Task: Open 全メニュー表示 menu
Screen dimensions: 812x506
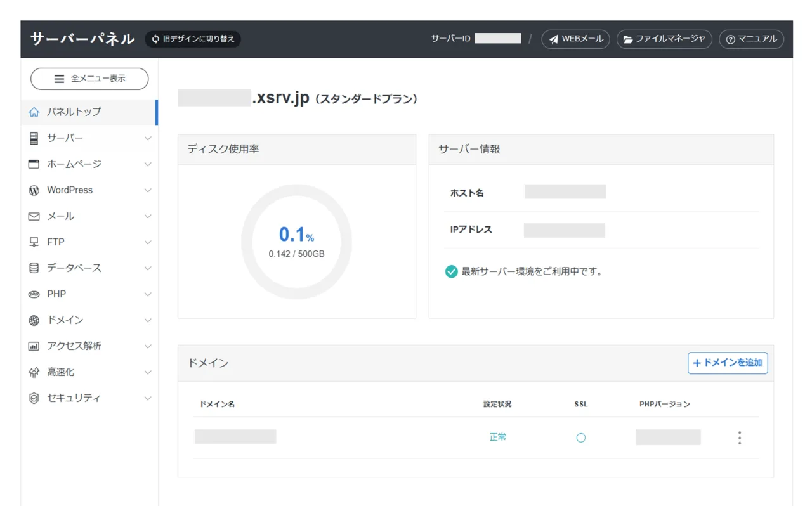Action: 89,79
